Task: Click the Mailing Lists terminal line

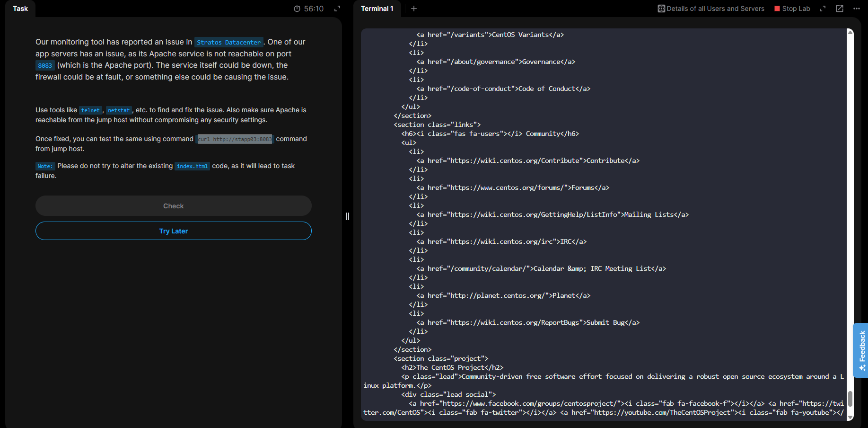Action: point(552,214)
